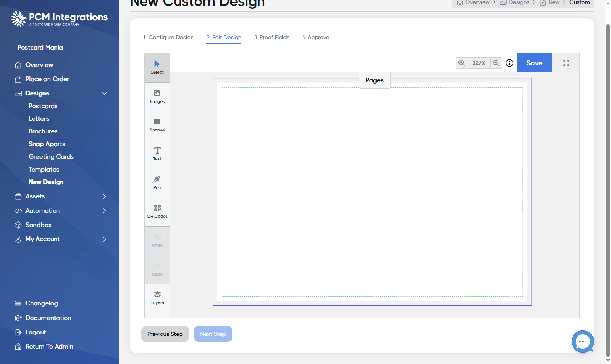Open Greeting Cards designs
Image resolution: width=611 pixels, height=364 pixels.
tap(51, 156)
